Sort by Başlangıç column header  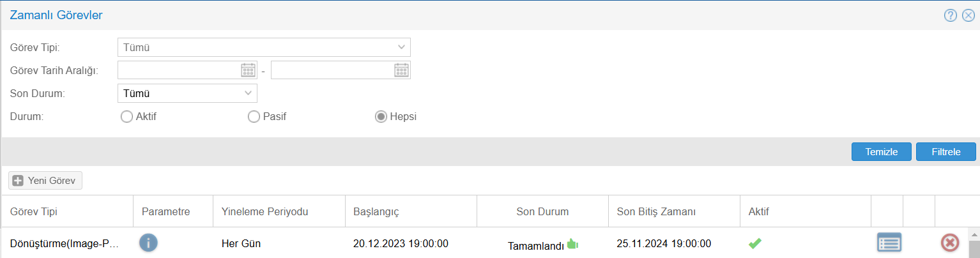click(376, 211)
